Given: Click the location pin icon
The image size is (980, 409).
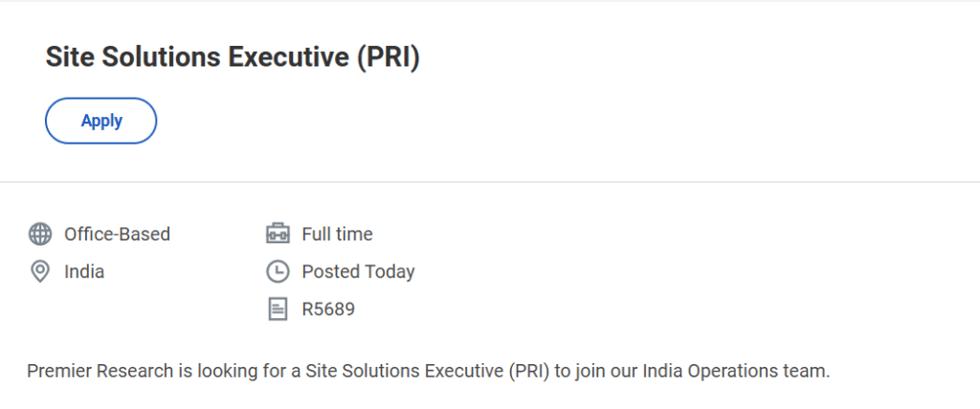Looking at the screenshot, I should [x=40, y=272].
